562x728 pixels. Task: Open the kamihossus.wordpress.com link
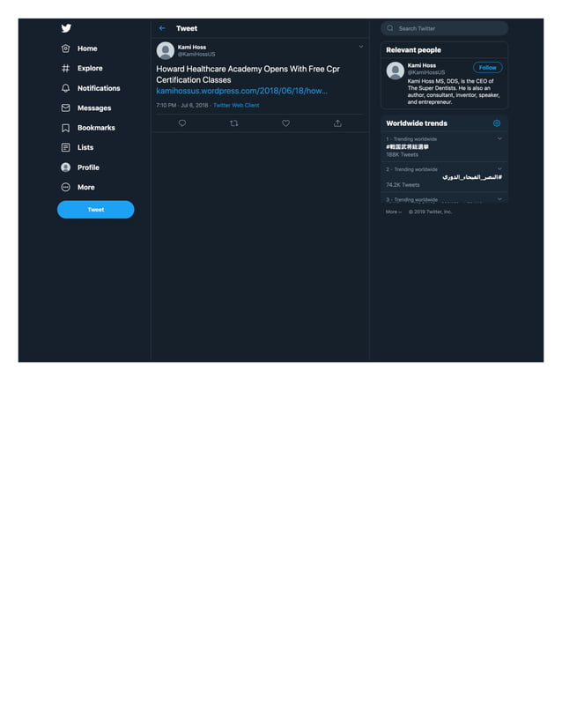241,91
